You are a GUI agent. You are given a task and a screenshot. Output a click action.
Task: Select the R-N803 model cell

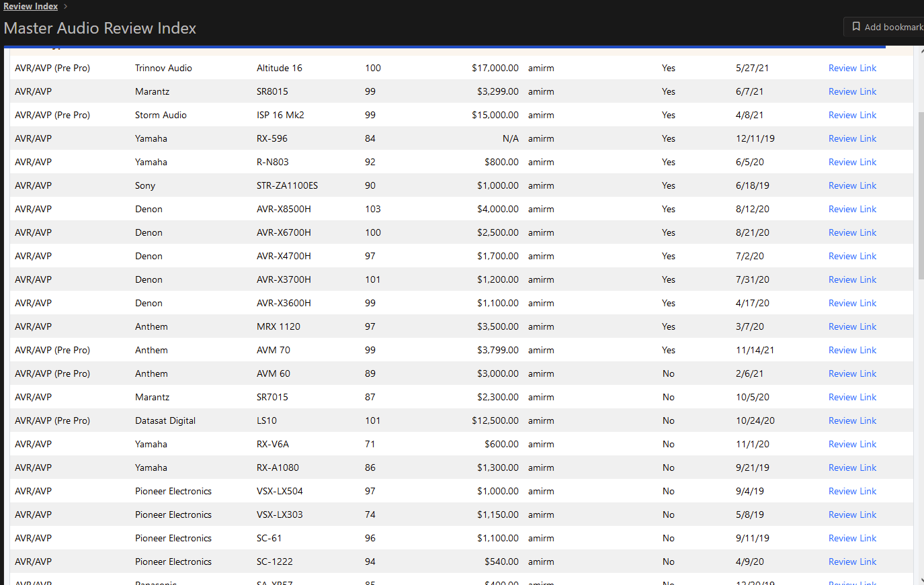pyautogui.click(x=273, y=162)
